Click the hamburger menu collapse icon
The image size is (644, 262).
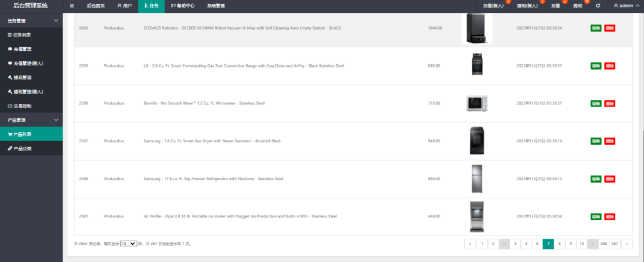tap(72, 6)
